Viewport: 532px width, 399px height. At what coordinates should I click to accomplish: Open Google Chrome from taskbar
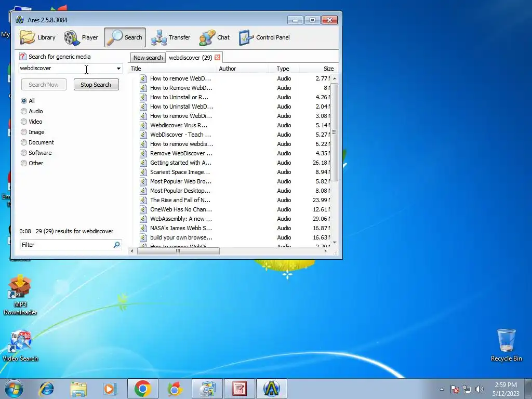point(142,389)
